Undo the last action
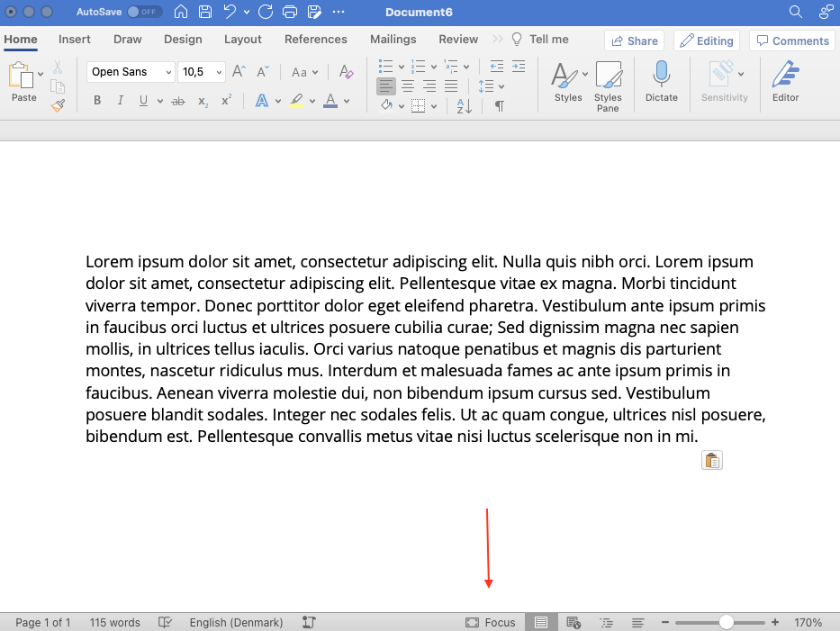The height and width of the screenshot is (631, 840). click(x=230, y=12)
